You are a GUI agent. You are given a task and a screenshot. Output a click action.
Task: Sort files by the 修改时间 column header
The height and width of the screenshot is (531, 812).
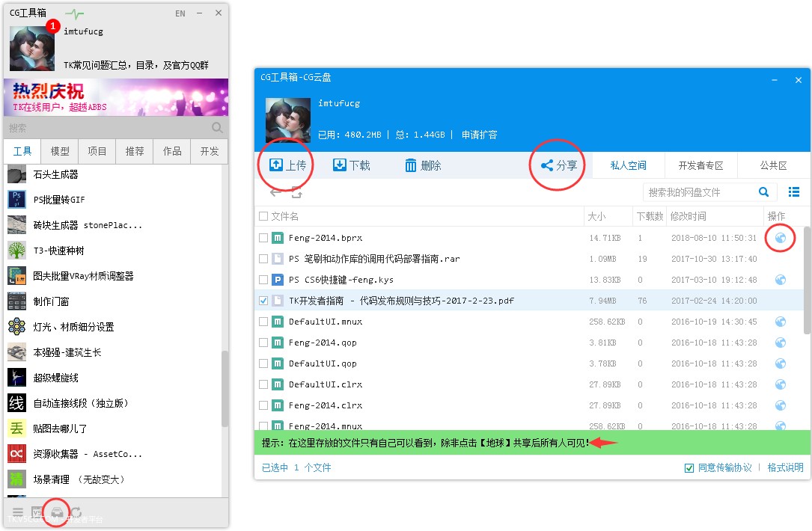pos(689,216)
